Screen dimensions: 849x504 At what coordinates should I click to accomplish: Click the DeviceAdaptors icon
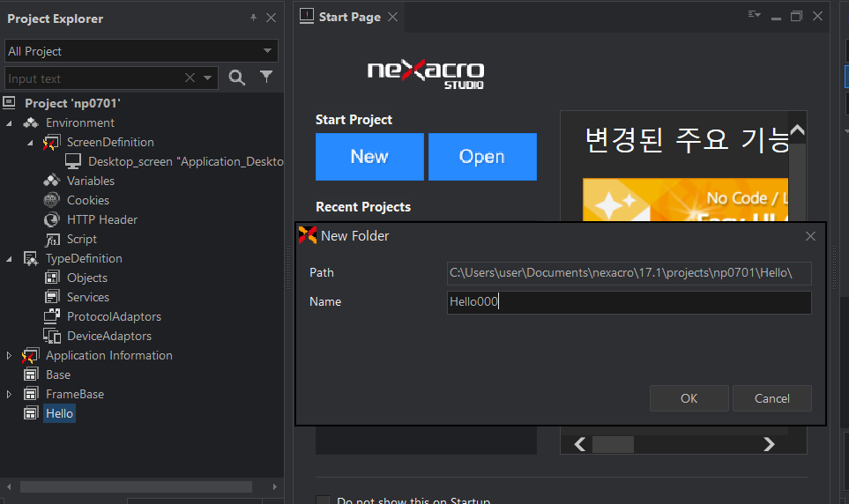[52, 336]
